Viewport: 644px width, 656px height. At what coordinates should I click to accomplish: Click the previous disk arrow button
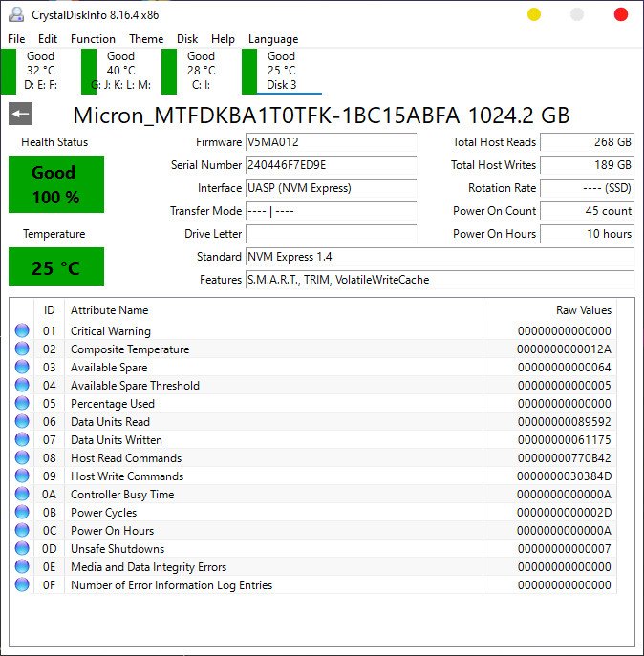point(20,114)
